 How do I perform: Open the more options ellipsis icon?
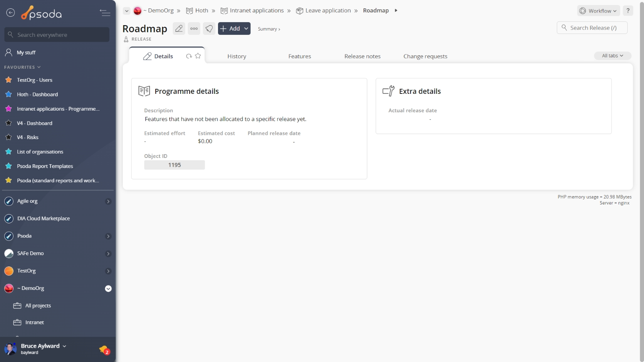[x=194, y=28]
